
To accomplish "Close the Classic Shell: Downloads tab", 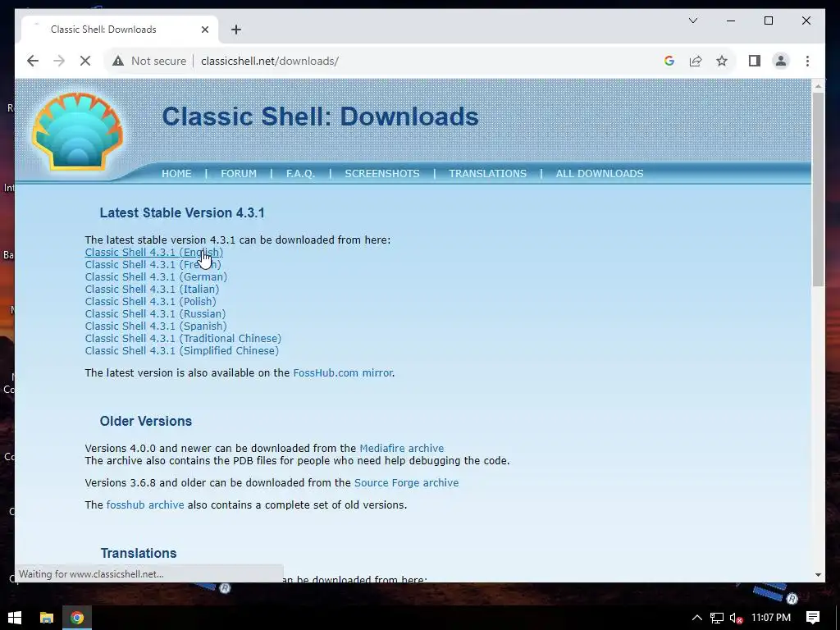I will (204, 30).
